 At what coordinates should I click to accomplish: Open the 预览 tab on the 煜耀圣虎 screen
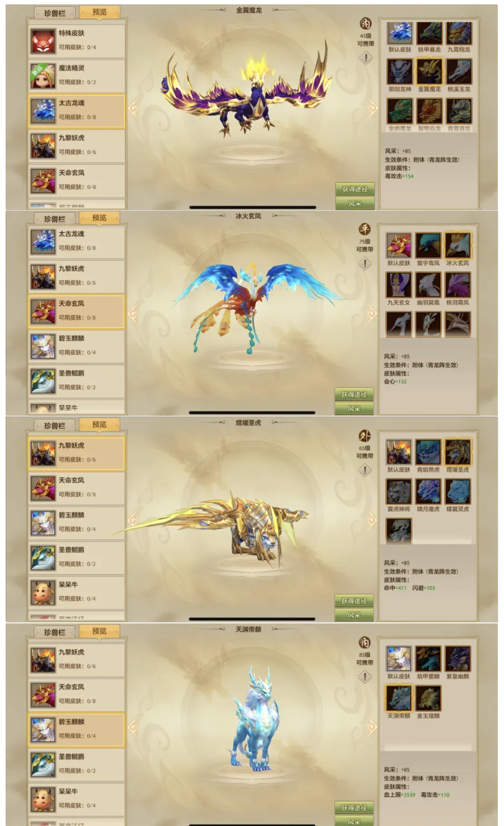[x=100, y=425]
